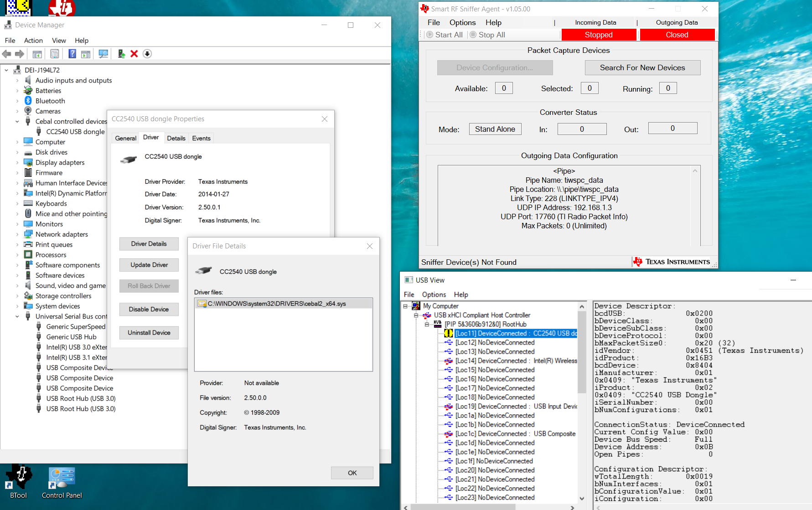Click the Back arrow in Device Manager toolbar
This screenshot has width=812, height=510.
(7, 54)
